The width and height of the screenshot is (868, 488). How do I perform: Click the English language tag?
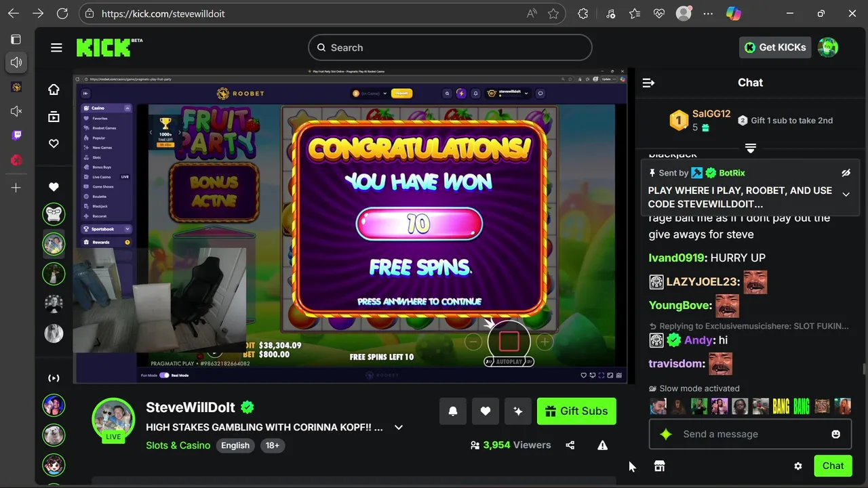[x=235, y=445]
